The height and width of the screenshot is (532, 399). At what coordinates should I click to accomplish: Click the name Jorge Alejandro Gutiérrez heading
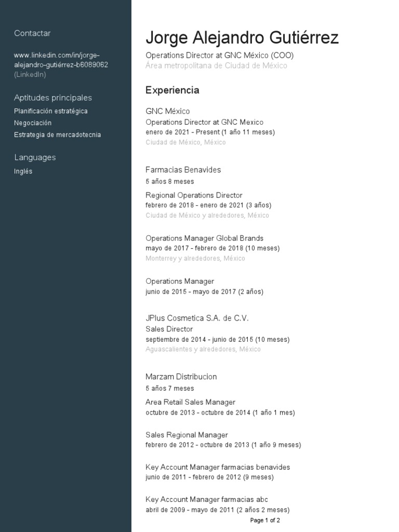pyautogui.click(x=242, y=38)
